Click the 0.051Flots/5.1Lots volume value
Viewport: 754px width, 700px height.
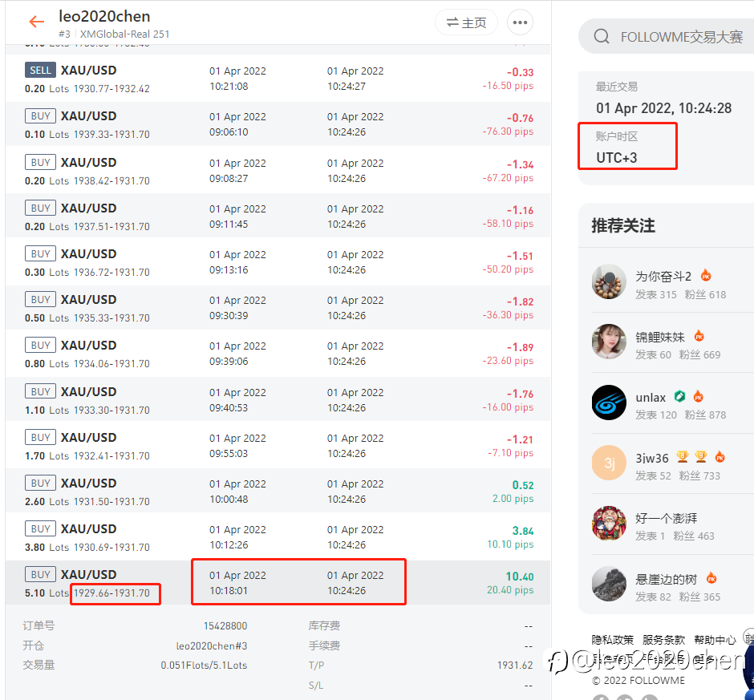pos(204,666)
